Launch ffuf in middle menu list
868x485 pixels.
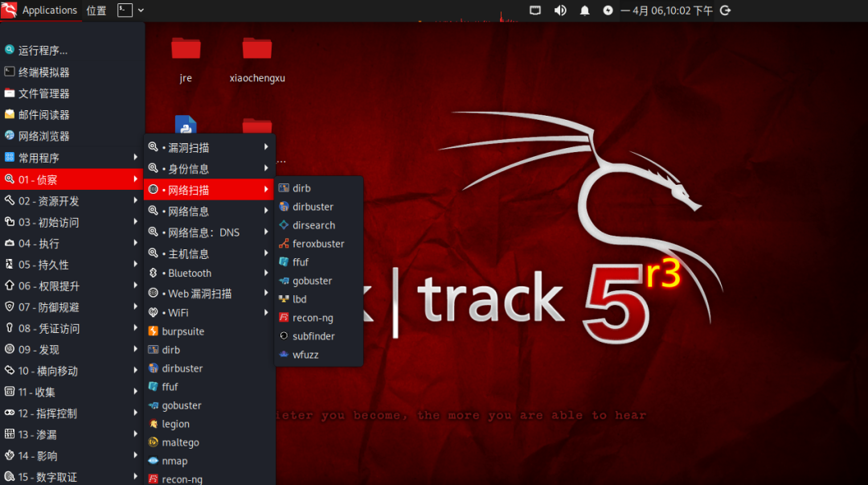pos(209,387)
